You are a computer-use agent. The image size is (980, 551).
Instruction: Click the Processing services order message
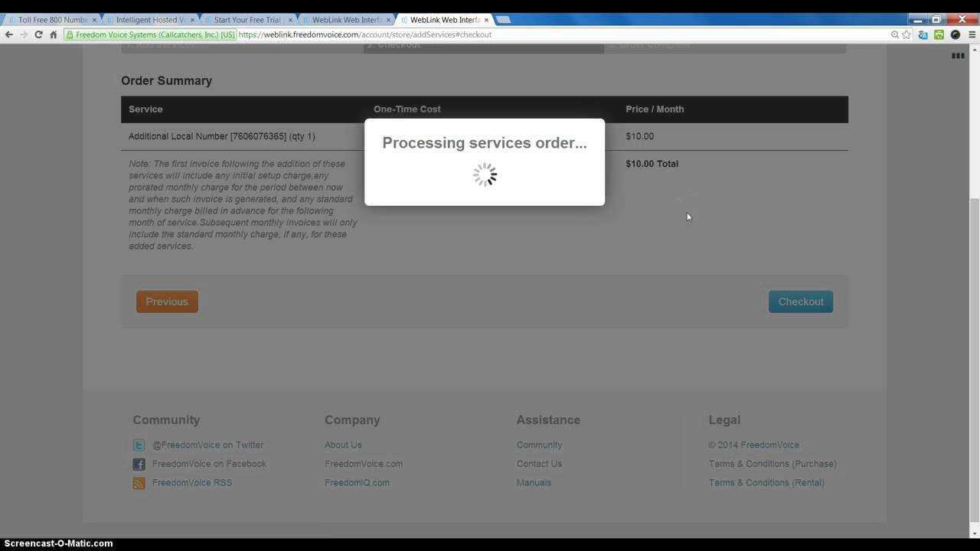(x=485, y=143)
